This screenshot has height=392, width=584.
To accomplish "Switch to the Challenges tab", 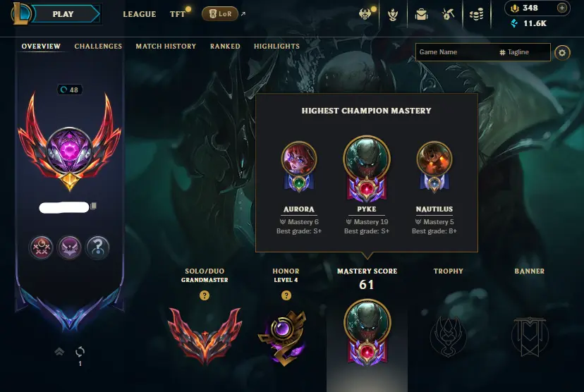I will tap(98, 46).
